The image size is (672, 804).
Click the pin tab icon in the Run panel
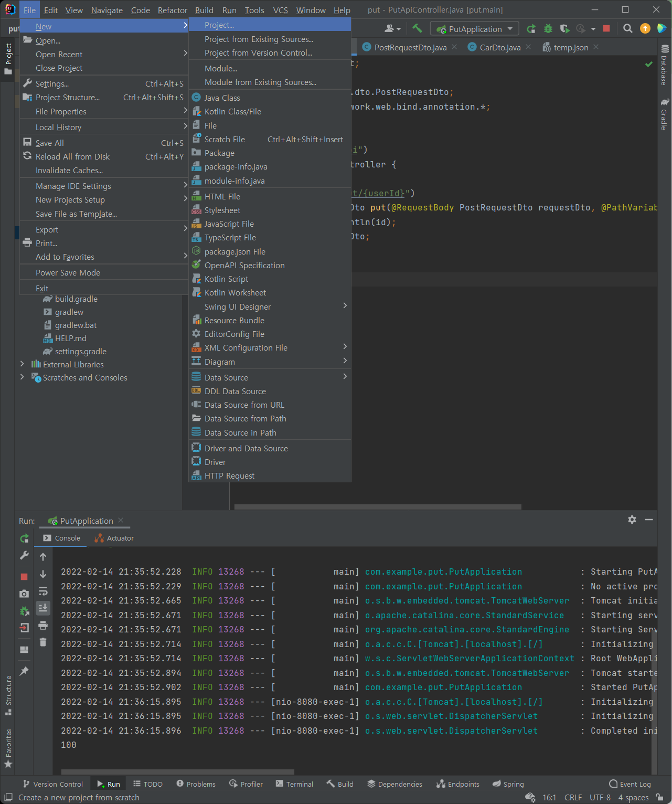[24, 671]
